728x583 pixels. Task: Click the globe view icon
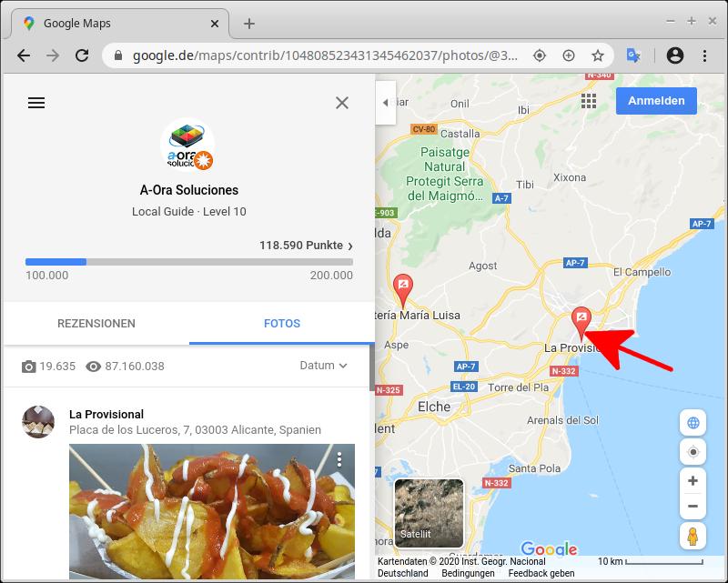(693, 423)
